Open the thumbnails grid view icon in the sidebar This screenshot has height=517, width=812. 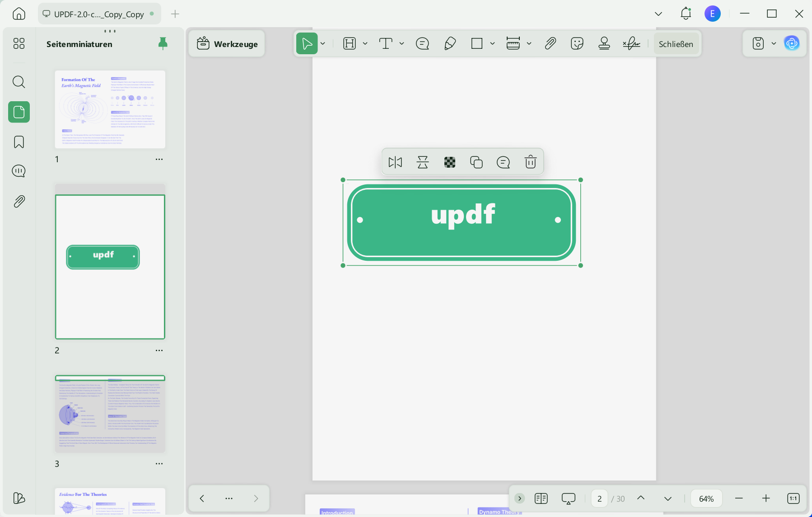pyautogui.click(x=19, y=43)
